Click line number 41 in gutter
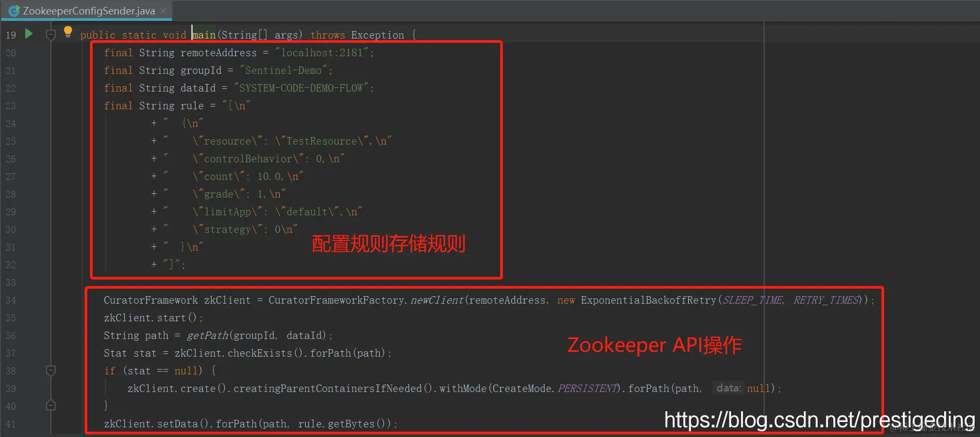 11,424
